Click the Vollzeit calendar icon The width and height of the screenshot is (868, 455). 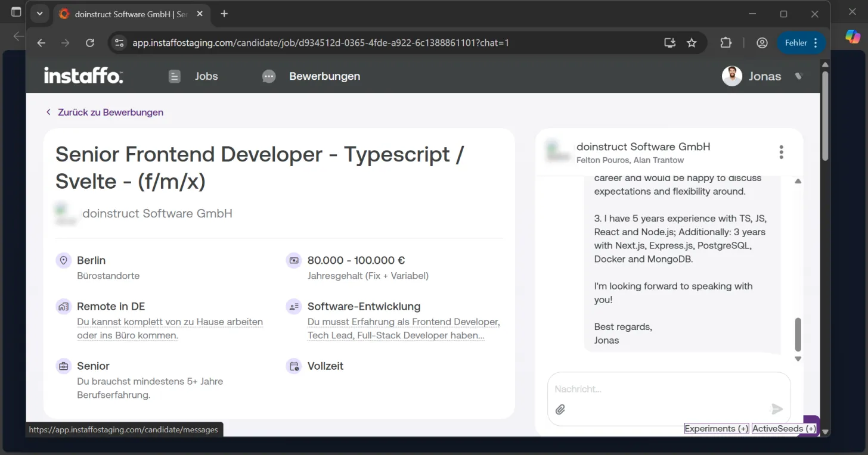click(x=294, y=366)
